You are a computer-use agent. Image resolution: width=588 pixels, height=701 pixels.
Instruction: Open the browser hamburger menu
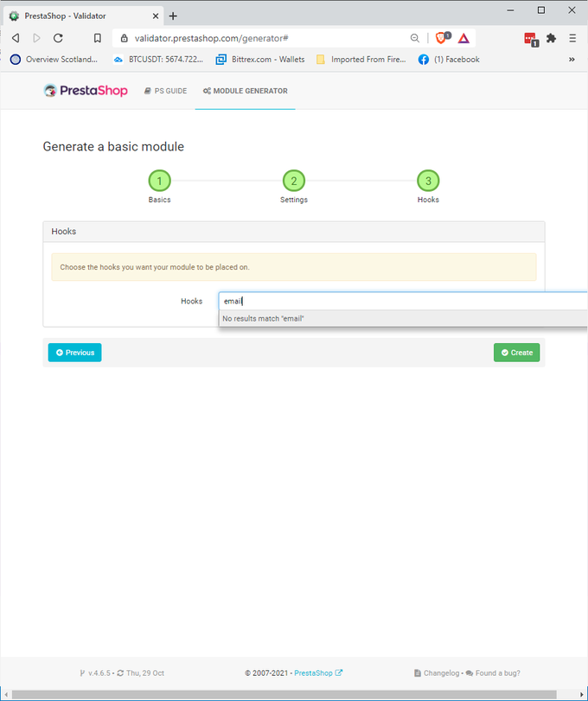pos(572,38)
